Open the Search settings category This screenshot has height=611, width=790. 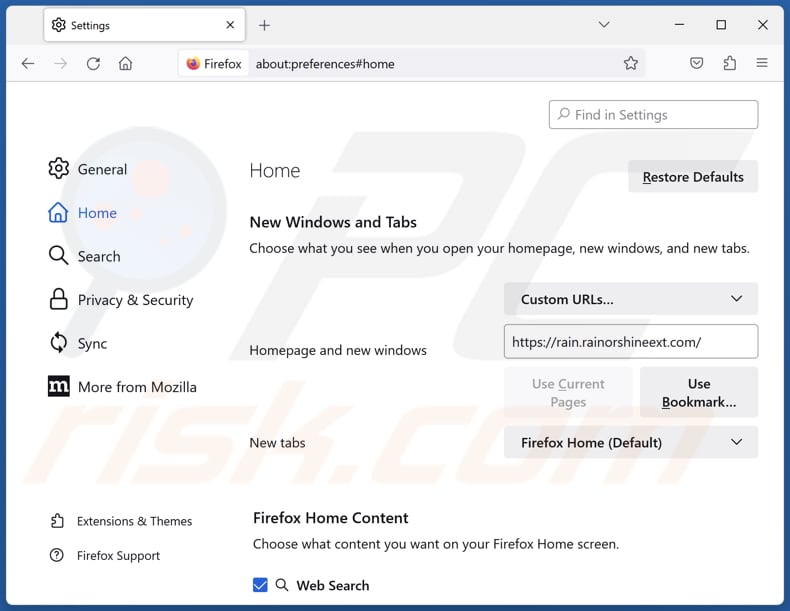tap(85, 256)
